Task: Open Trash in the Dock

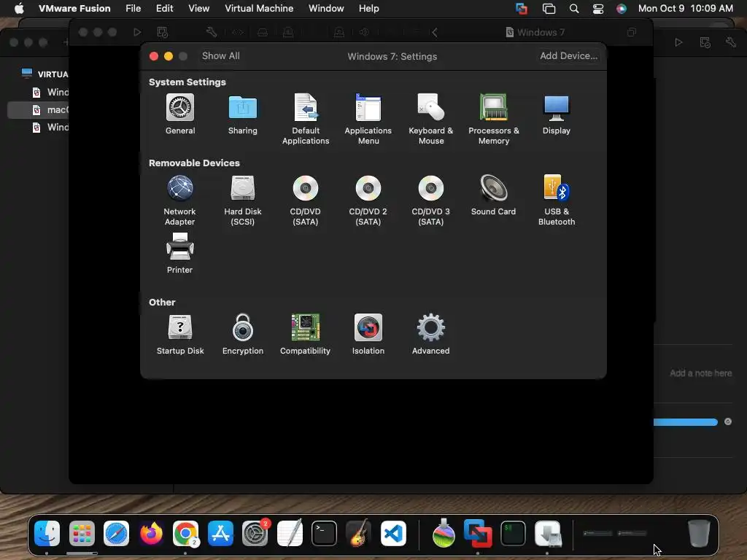Action: tap(699, 533)
